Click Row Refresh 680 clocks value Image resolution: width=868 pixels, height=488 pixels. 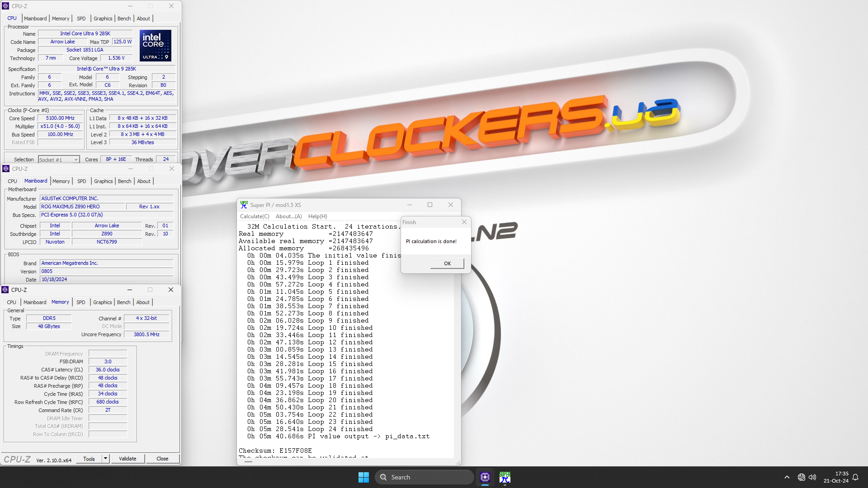[x=108, y=402]
